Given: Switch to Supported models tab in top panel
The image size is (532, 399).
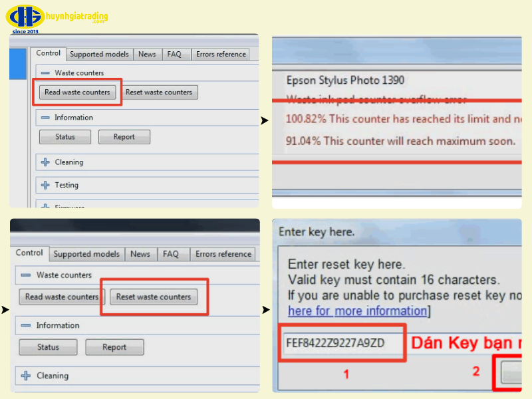Looking at the screenshot, I should [x=99, y=55].
